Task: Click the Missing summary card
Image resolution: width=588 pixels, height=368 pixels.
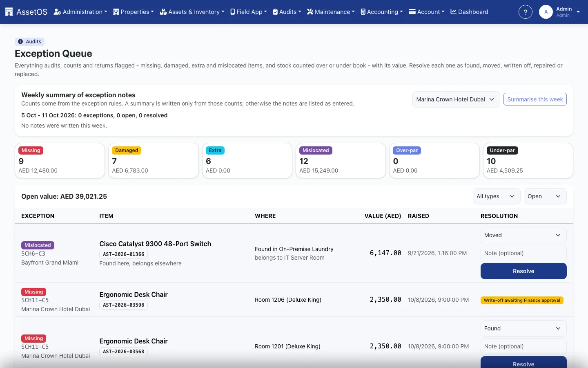Action: (60, 160)
